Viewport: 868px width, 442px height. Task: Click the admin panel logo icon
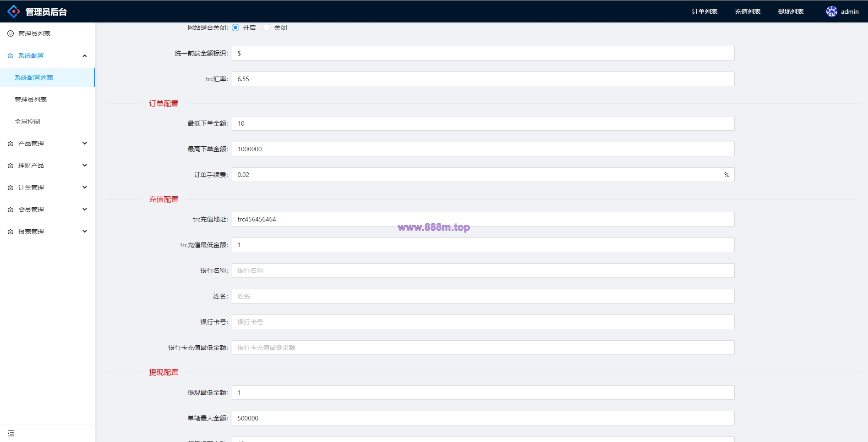[14, 11]
